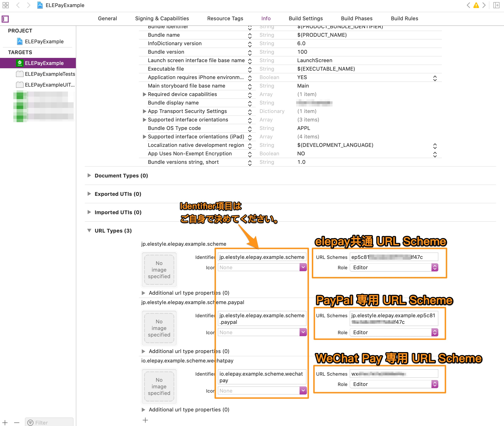Toggle App Uses Non-Exempt Encryption value stepper
Screen dimensions: 504x426
(435, 154)
